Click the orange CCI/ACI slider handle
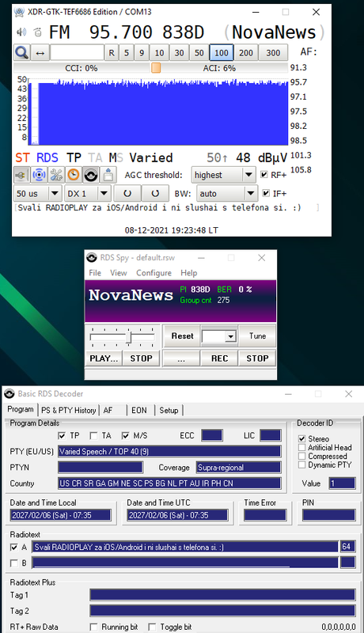Screen dimensions: 364x633 click(156, 68)
